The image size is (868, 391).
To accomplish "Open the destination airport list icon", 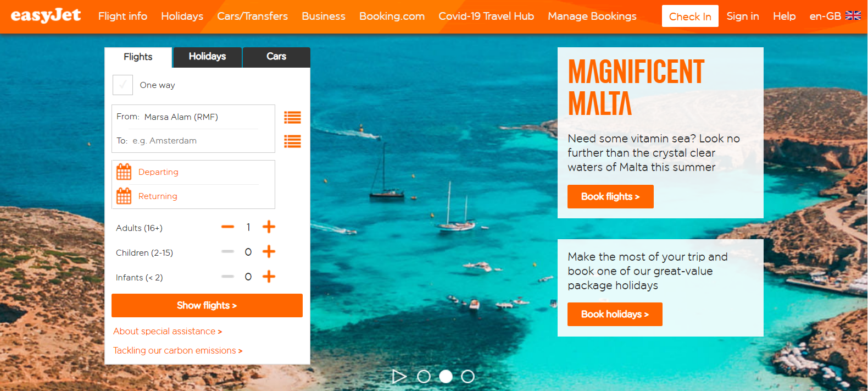I will pyautogui.click(x=292, y=141).
